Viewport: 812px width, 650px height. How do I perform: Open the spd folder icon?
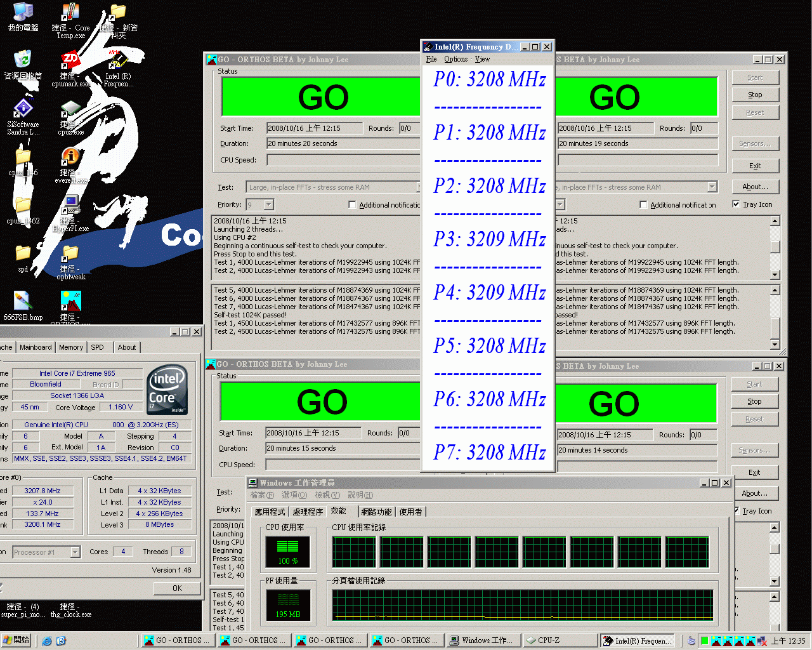click(x=23, y=253)
